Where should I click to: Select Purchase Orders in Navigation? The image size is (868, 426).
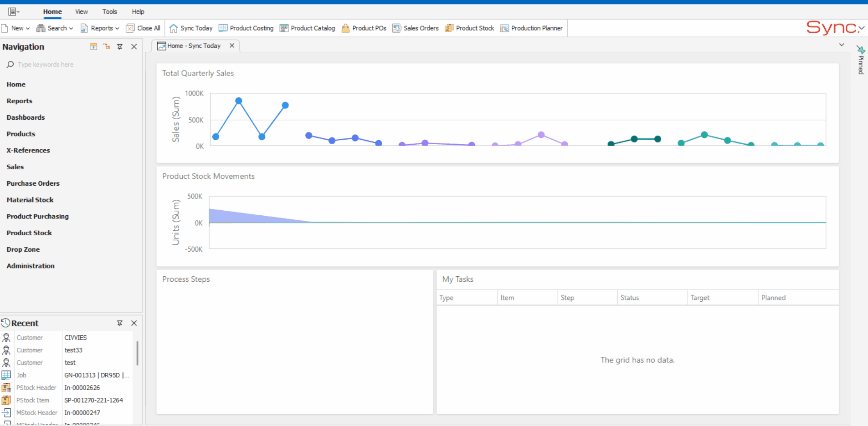tap(33, 183)
